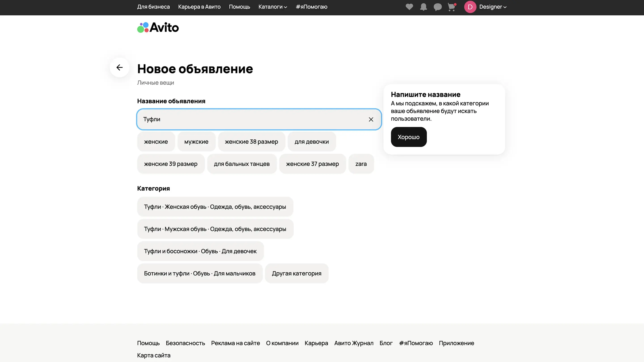The height and width of the screenshot is (362, 644).
Task: Go back using arrow button
Action: coord(119,67)
